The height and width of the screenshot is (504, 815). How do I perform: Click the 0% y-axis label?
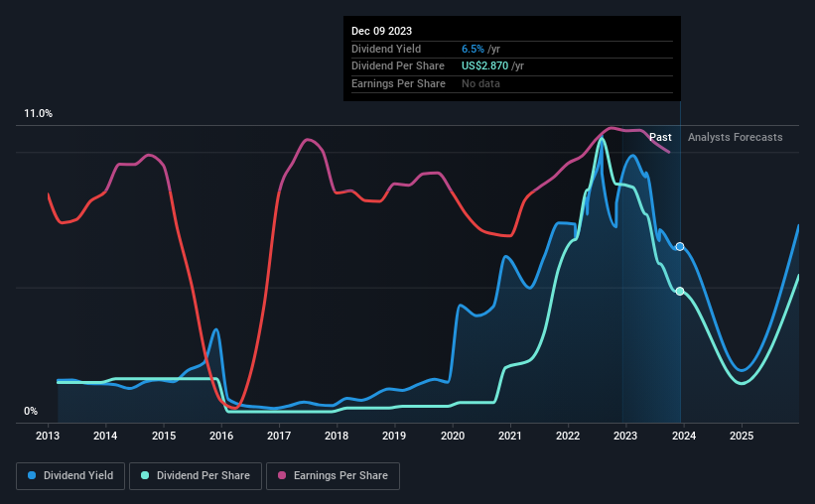pyautogui.click(x=31, y=412)
